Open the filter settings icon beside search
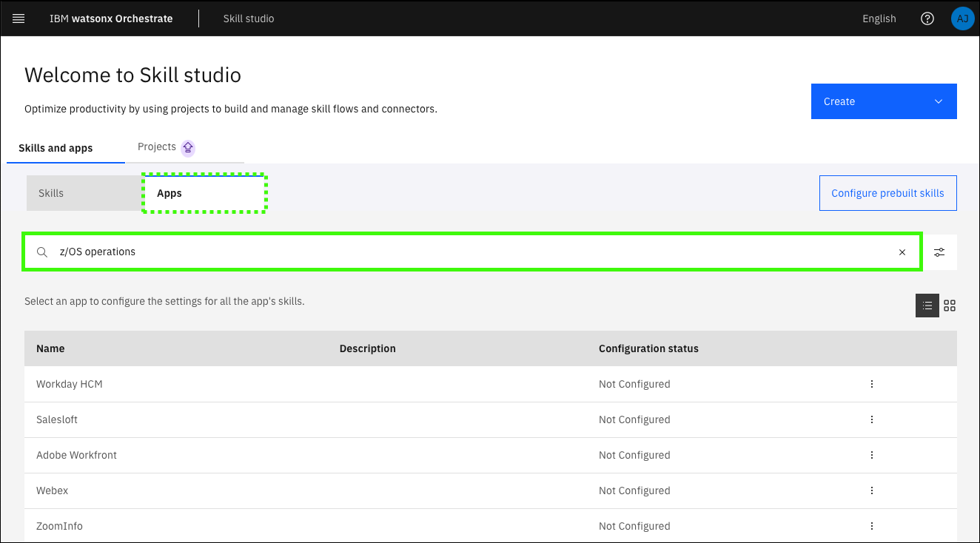The width and height of the screenshot is (980, 543). pyautogui.click(x=939, y=252)
